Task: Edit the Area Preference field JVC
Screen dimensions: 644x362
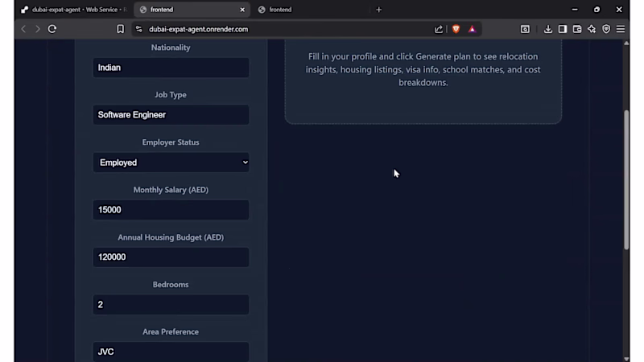Action: (171, 352)
